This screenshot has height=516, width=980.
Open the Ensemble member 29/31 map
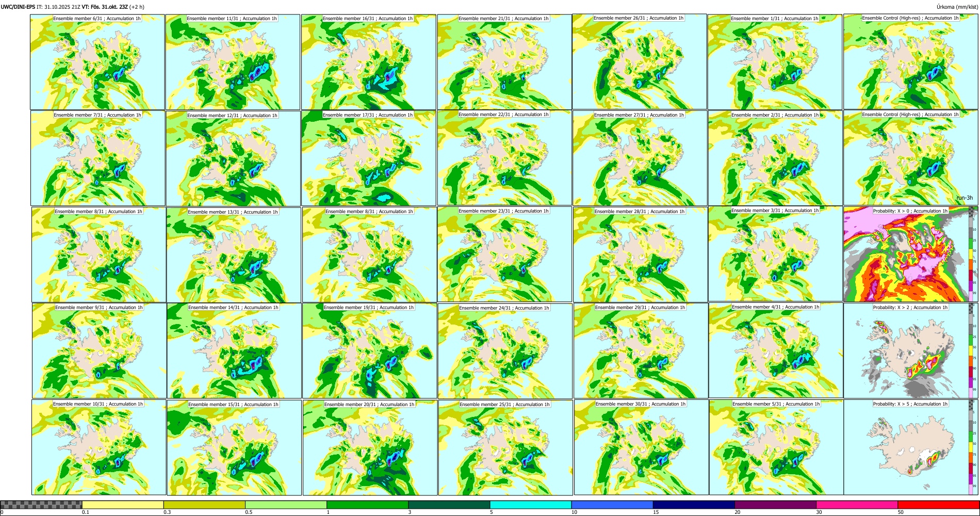tap(641, 350)
